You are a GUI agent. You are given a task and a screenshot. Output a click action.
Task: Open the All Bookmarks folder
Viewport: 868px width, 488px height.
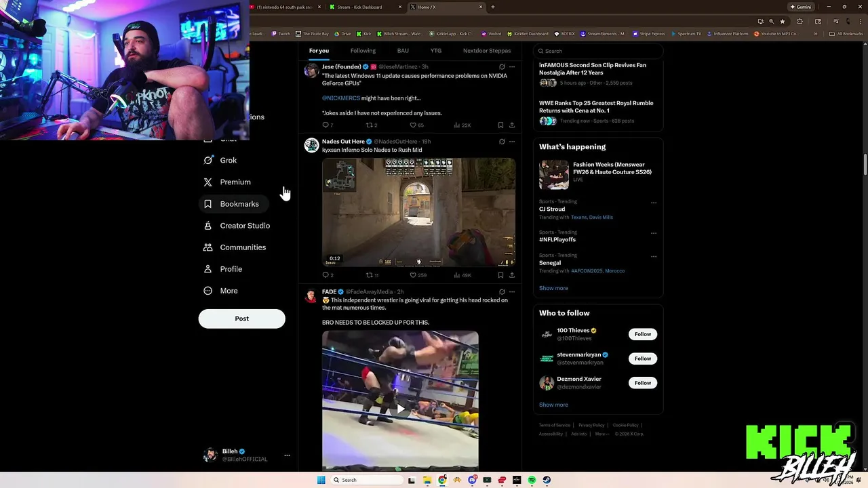point(846,34)
